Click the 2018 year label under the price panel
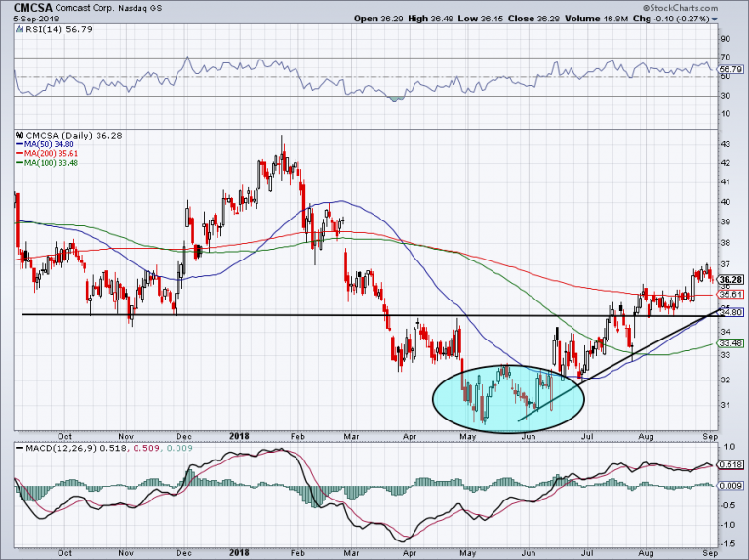Screen dimensions: 749x560 [239, 436]
